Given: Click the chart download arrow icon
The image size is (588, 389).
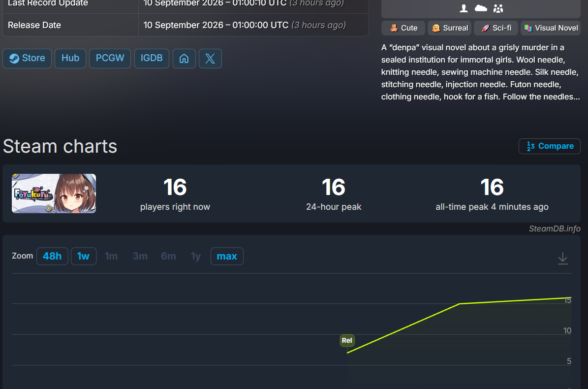Looking at the screenshot, I should pos(562,258).
